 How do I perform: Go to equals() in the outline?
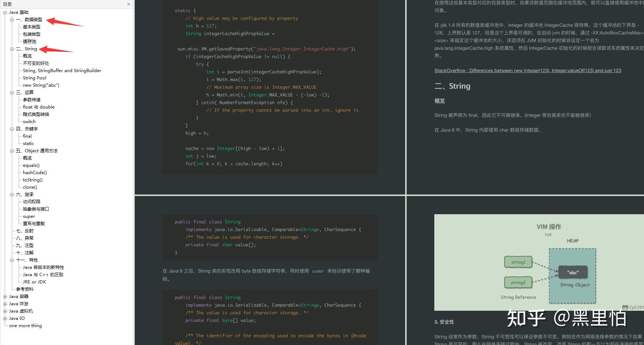coord(31,165)
